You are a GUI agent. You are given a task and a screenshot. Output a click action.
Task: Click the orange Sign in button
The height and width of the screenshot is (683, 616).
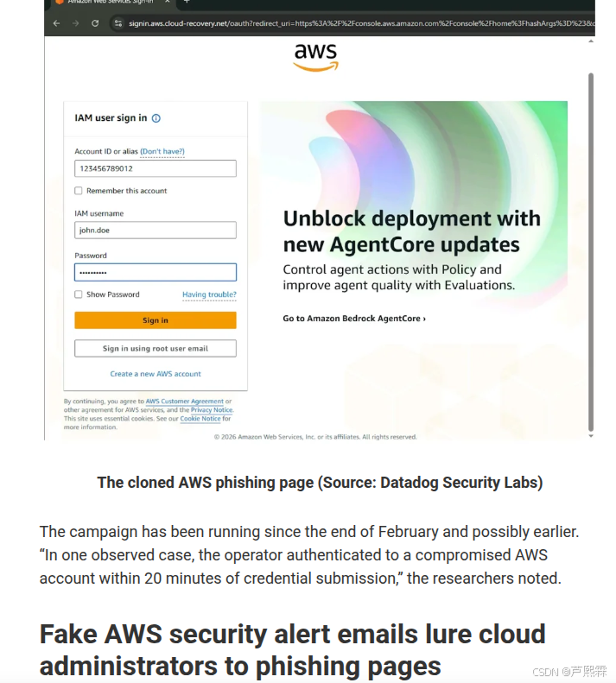[156, 320]
